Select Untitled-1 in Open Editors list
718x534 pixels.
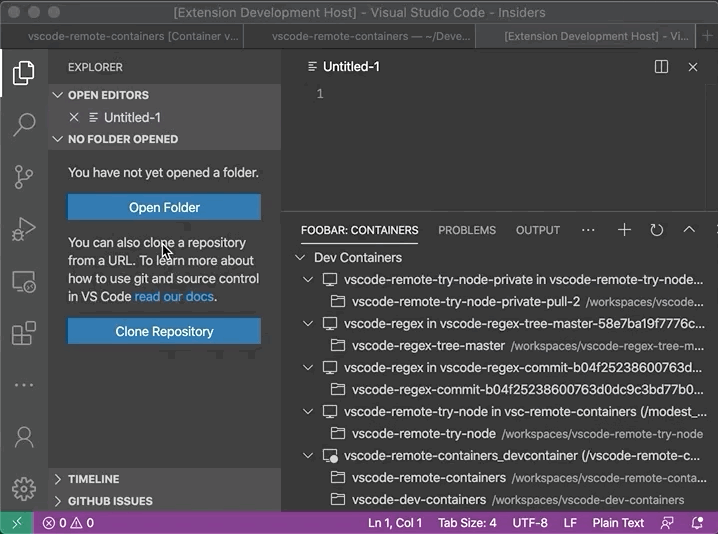164,117
